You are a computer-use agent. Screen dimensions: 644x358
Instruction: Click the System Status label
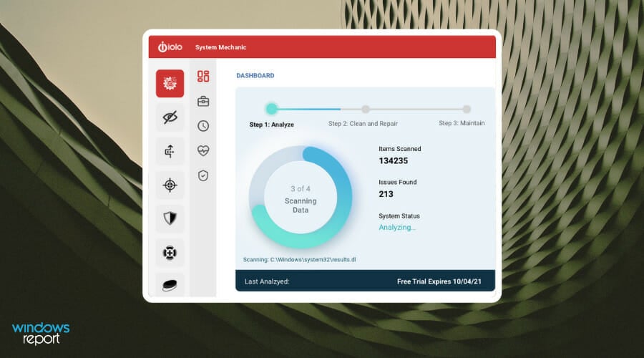tap(399, 216)
